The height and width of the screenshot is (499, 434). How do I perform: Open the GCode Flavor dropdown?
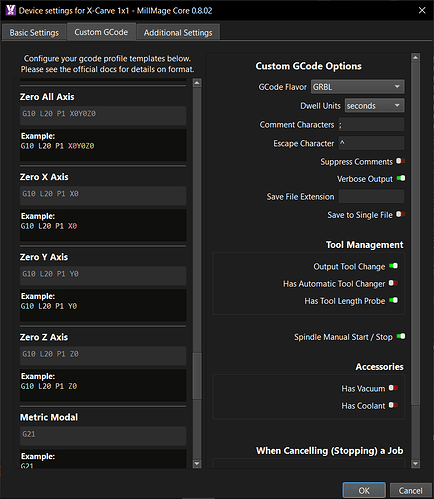pos(358,87)
